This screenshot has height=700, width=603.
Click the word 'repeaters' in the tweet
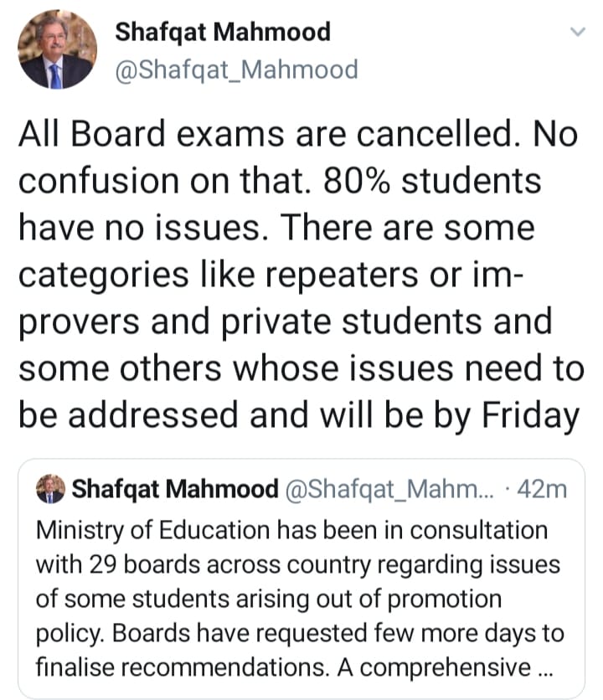pyautogui.click(x=342, y=276)
